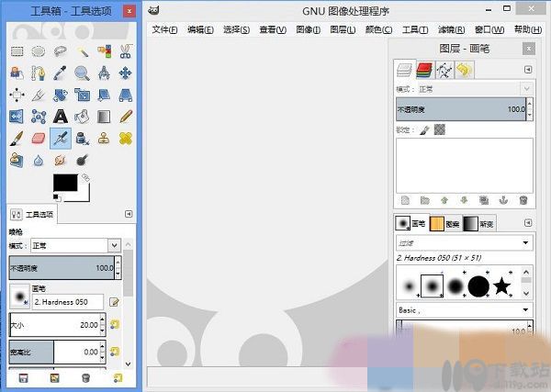
Task: Open the Basic brush tag dropdown
Action: click(464, 310)
